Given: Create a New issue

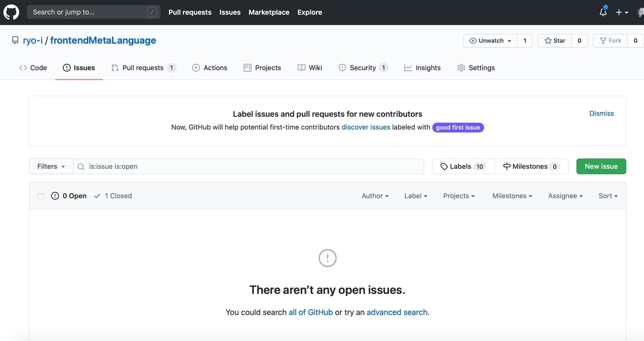Looking at the screenshot, I should pyautogui.click(x=601, y=166).
